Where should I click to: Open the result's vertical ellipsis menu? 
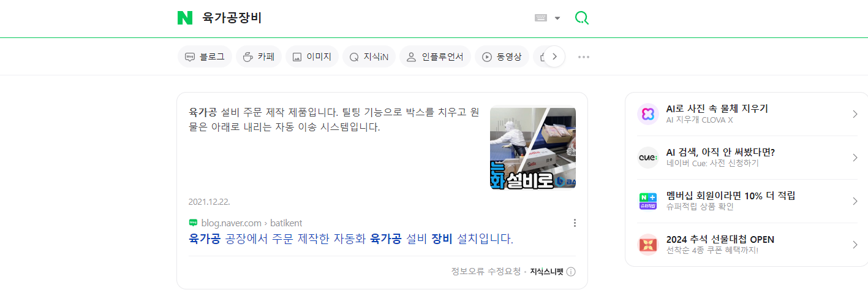coord(575,223)
